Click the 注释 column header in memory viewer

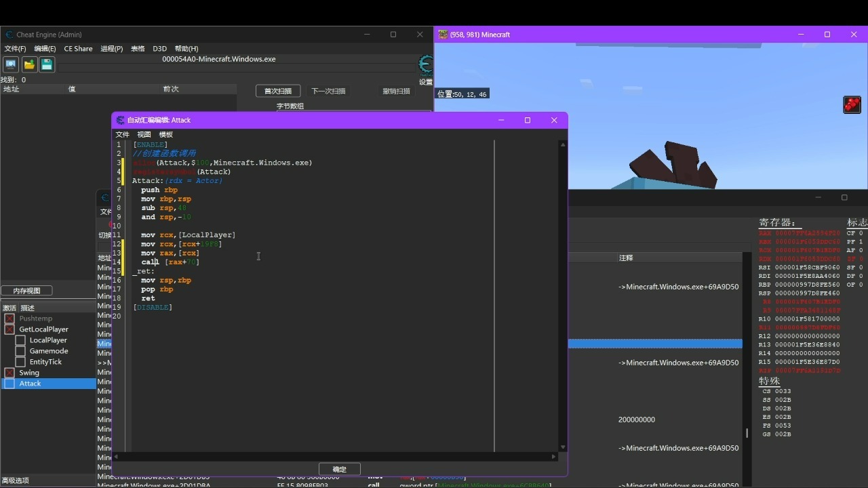[626, 258]
